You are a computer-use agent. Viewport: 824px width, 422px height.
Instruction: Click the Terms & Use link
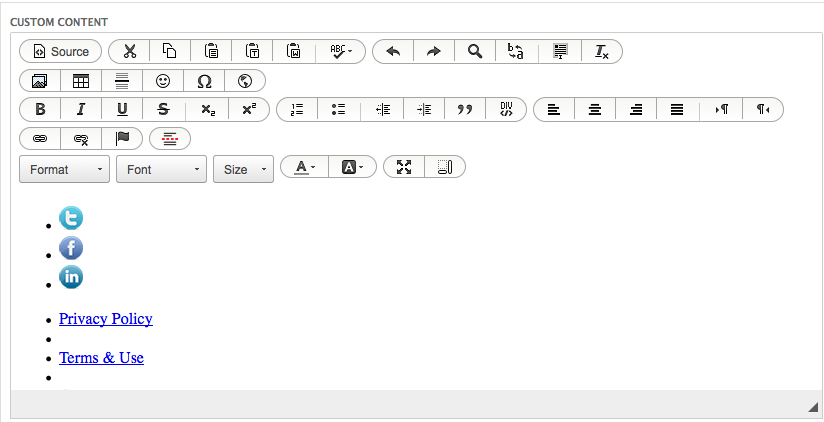click(101, 358)
